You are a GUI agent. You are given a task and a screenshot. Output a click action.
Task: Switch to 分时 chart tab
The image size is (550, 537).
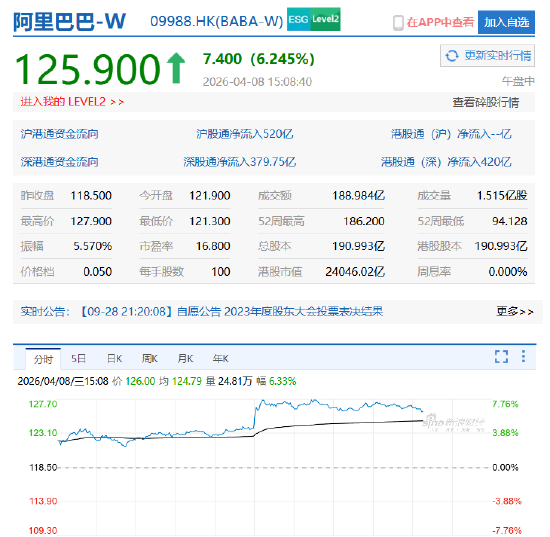click(x=43, y=359)
